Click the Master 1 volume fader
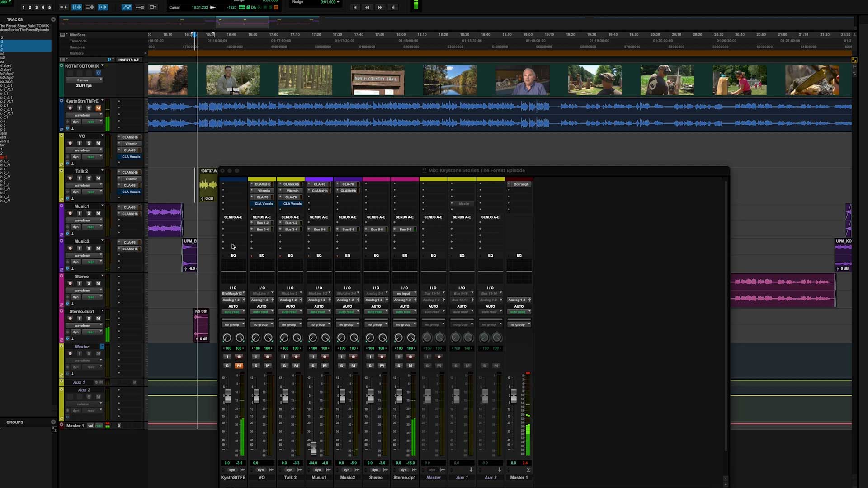 514,395
